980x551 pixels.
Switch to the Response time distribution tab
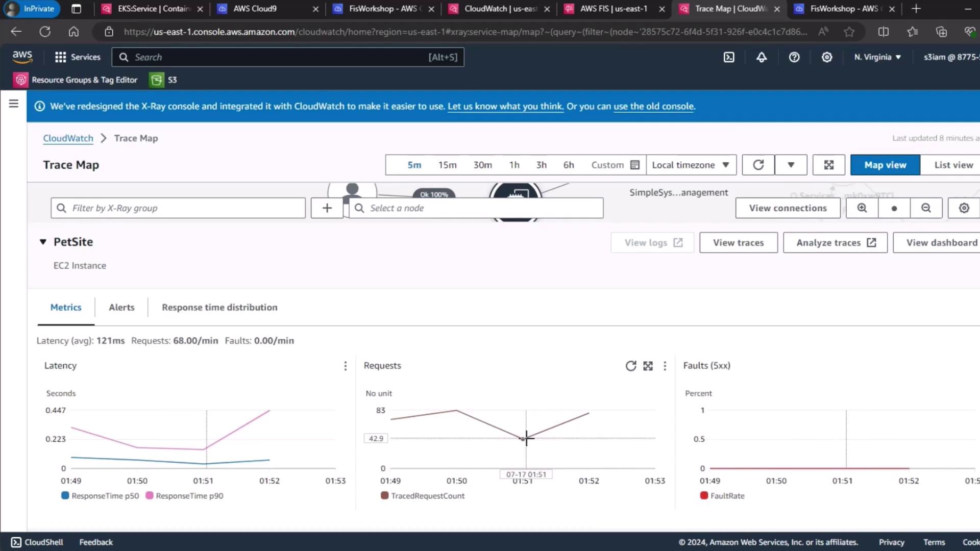point(219,307)
